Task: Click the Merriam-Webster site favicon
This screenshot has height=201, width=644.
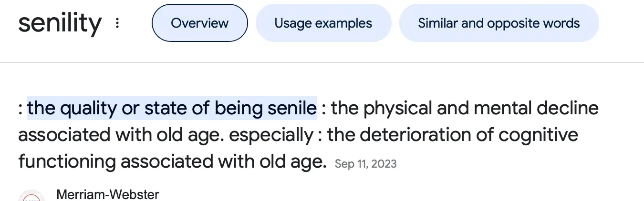Action: [31, 196]
